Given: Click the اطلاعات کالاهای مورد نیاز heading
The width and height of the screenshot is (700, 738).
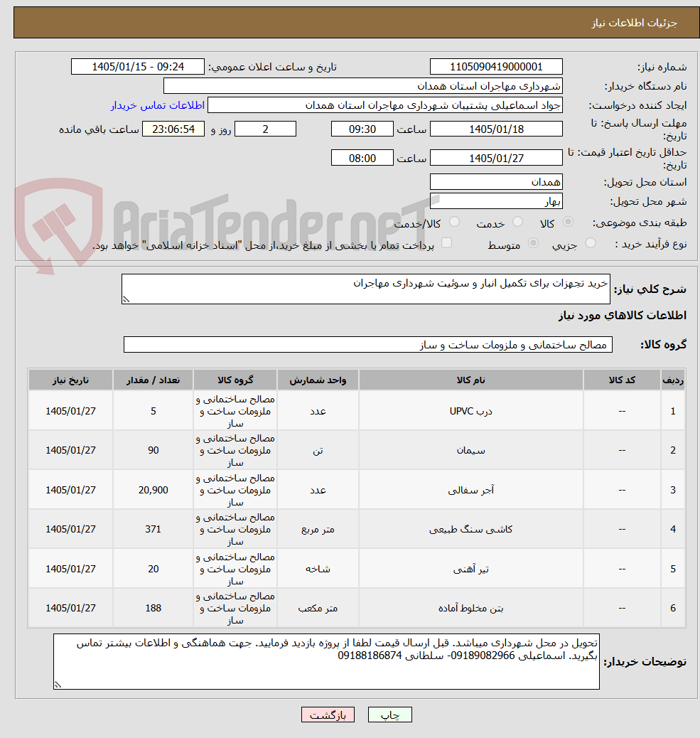Looking at the screenshot, I should [623, 316].
